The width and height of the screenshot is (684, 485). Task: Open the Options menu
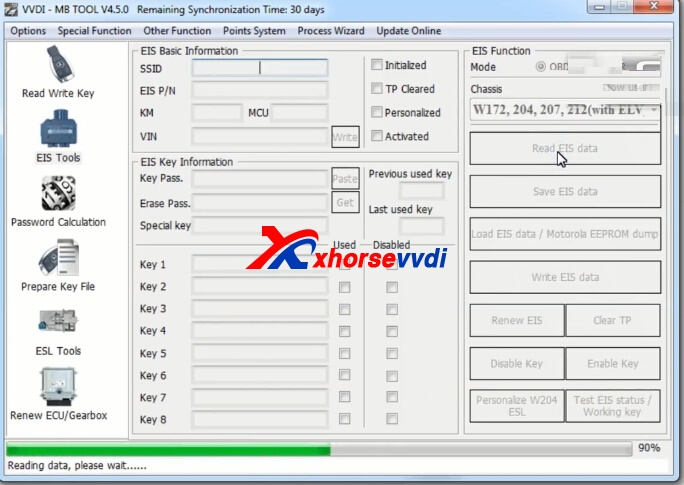tap(28, 31)
